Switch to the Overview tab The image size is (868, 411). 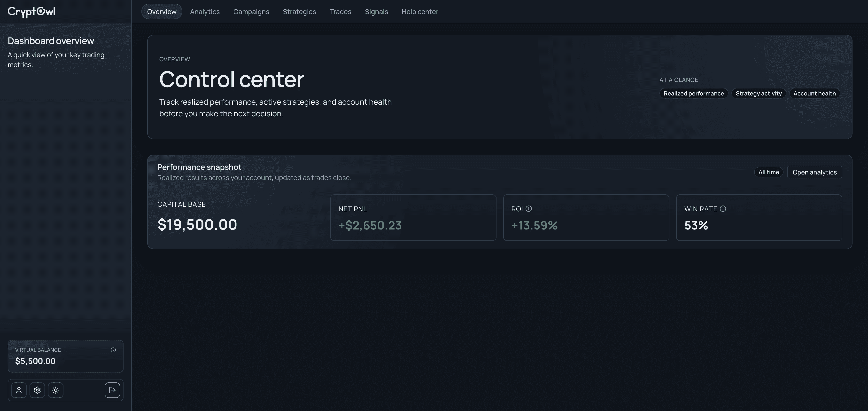pyautogui.click(x=162, y=11)
